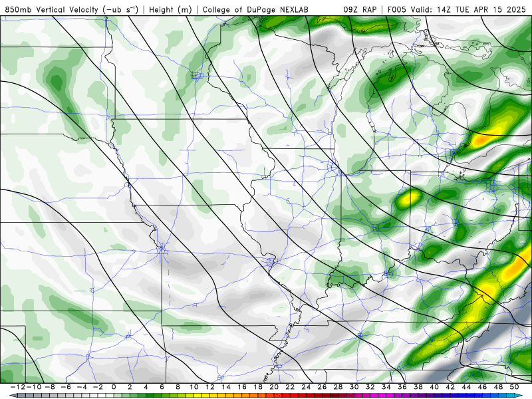Click the '42' value on color scale
The height and width of the screenshot is (399, 532).
[x=450, y=387]
